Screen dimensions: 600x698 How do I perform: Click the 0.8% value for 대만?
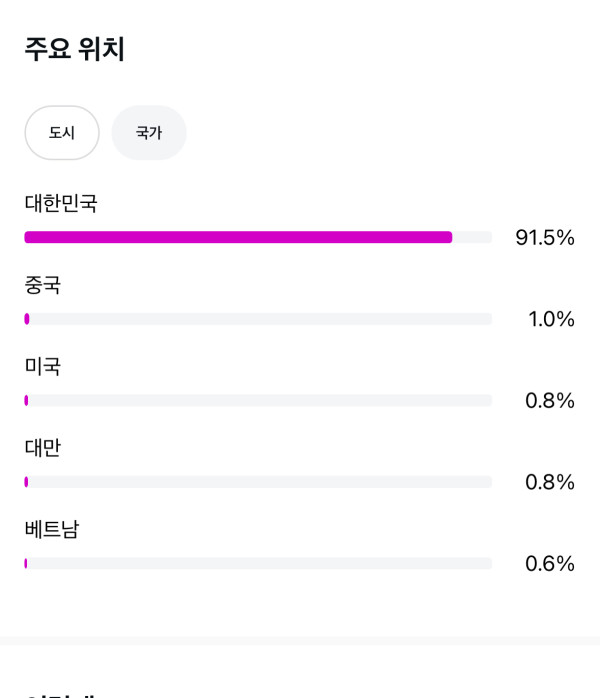tap(550, 483)
